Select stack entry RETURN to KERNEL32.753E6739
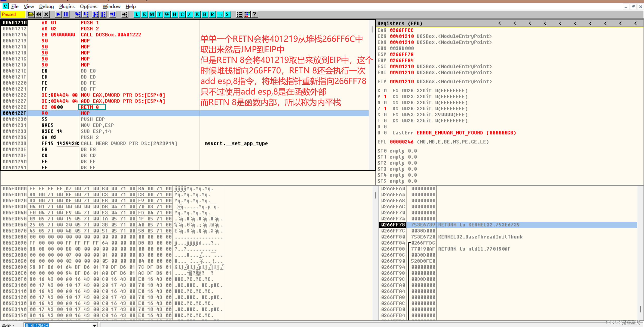The height and width of the screenshot is (327, 644). click(x=478, y=225)
